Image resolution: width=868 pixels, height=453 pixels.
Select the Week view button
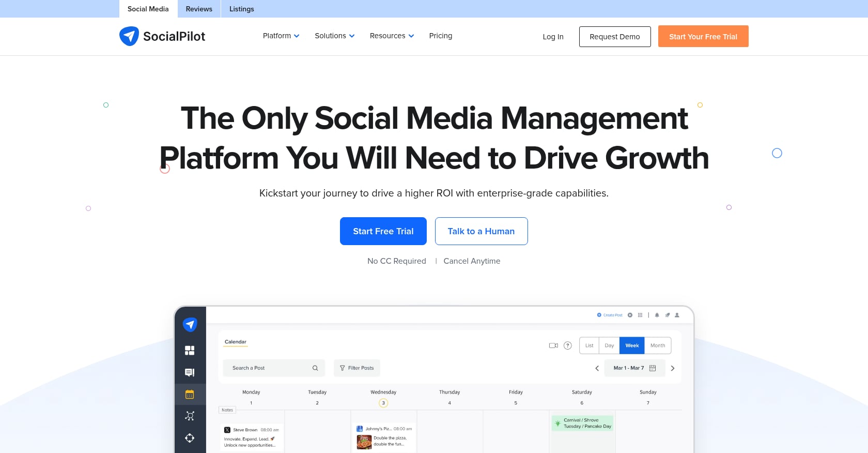[632, 345]
